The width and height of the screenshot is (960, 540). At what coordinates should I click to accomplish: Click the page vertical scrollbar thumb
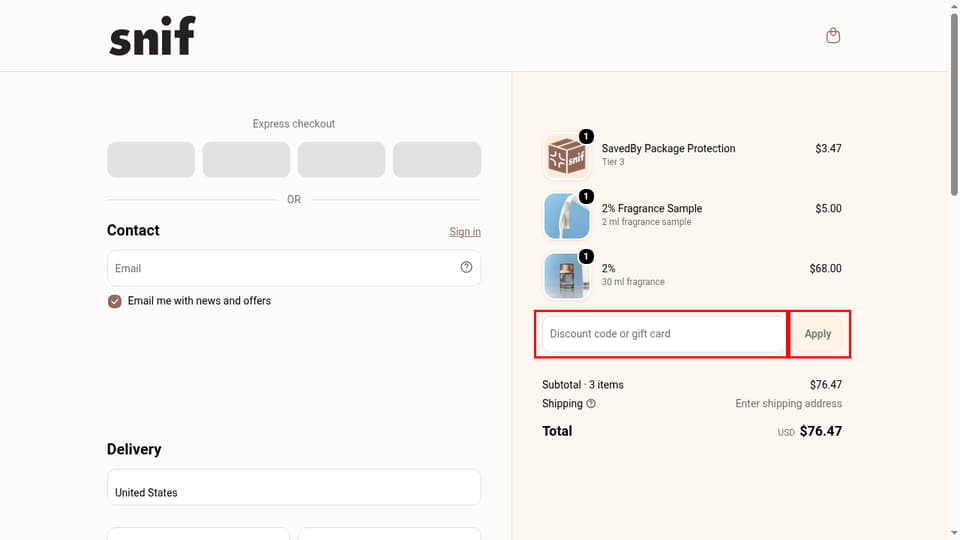point(954,104)
